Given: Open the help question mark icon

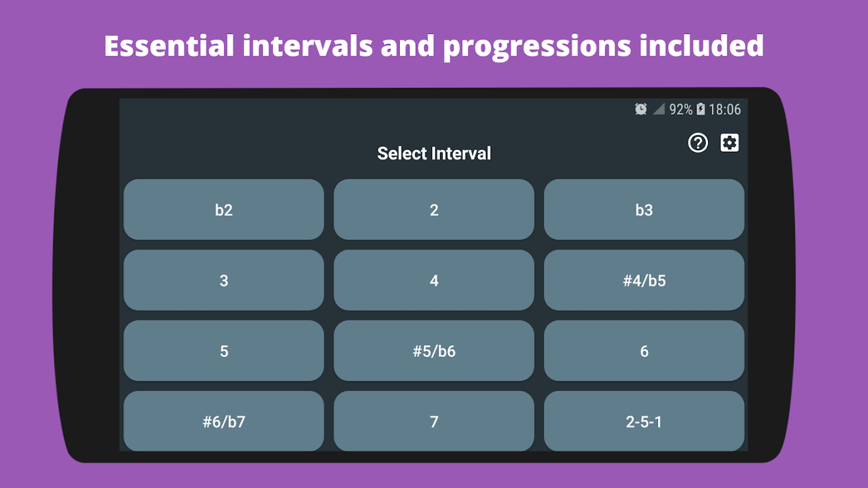Looking at the screenshot, I should pos(698,143).
